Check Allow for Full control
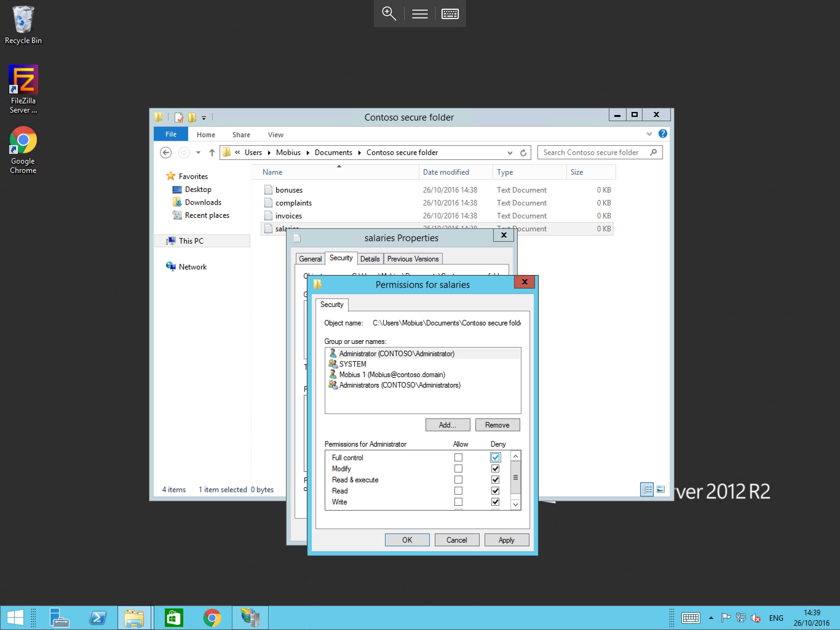 [458, 457]
